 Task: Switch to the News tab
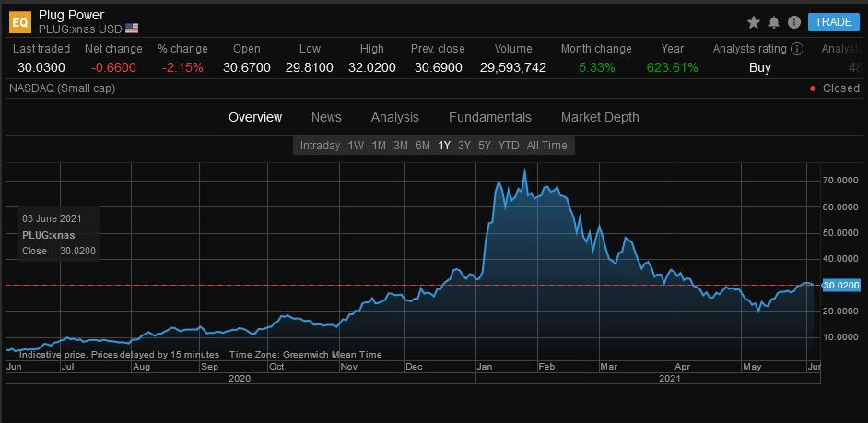point(326,117)
